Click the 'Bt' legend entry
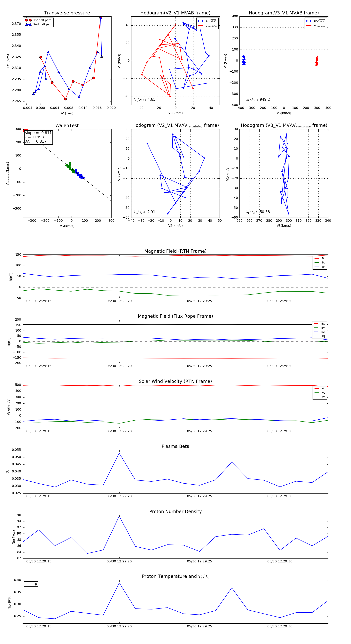Viewport: 351px width, 644px height. (320, 262)
